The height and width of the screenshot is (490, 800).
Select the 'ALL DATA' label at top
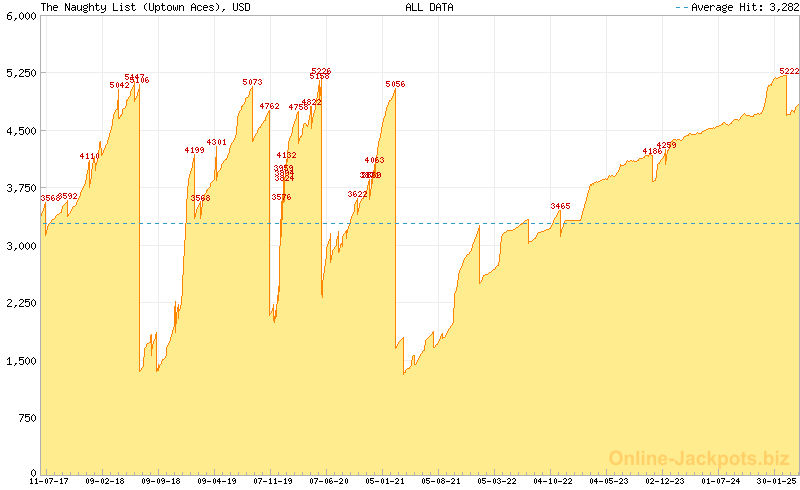tap(429, 7)
